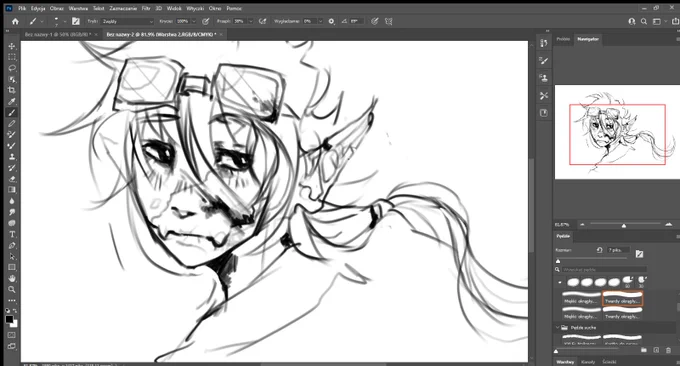The height and width of the screenshot is (366, 680).
Task: Select the Rectangle shape tool
Action: tap(12, 267)
